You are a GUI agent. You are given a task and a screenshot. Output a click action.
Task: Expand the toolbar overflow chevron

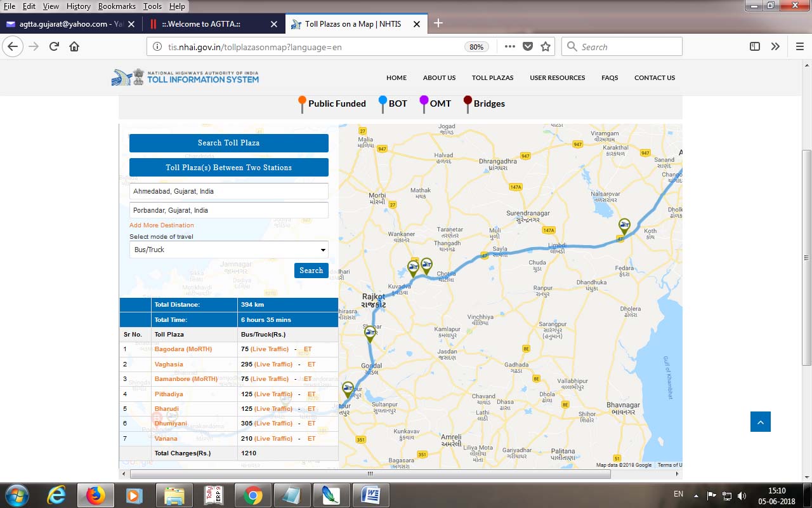[775, 46]
